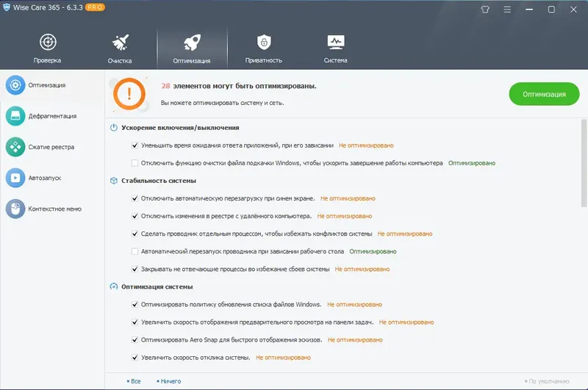Click the vertical scrollbar in options list
Viewport: 588px width, 390px height.
point(584,163)
